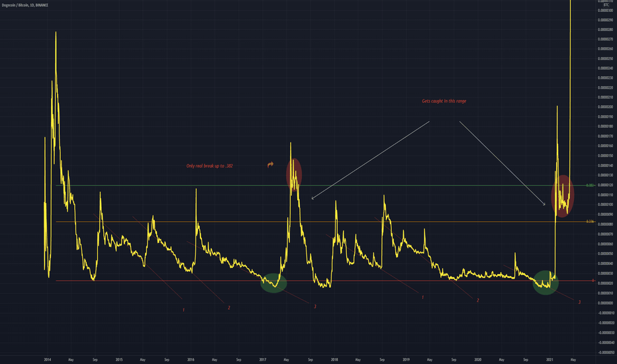This screenshot has height=364, width=617.
Task: Click the 2017 label on time axis
Action: pos(262,359)
